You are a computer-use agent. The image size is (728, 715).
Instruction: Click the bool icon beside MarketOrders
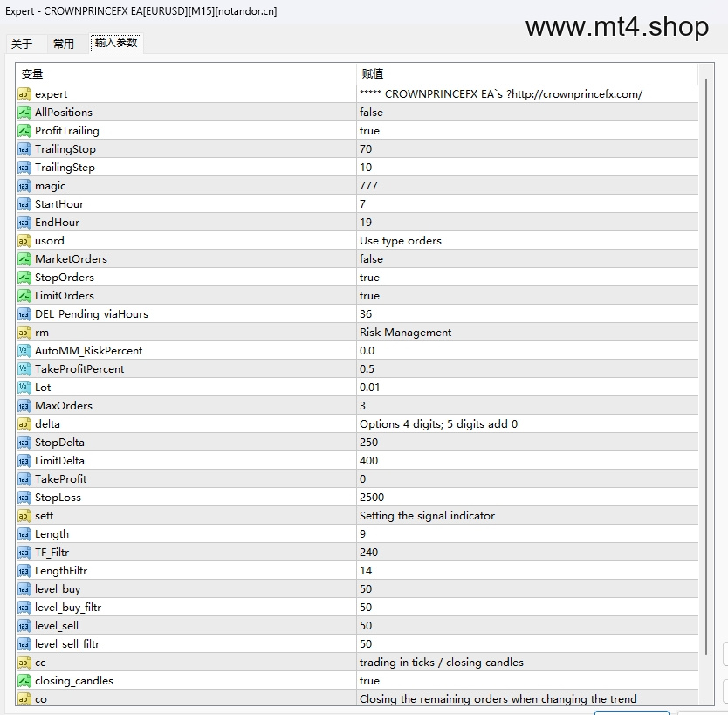coord(24,259)
